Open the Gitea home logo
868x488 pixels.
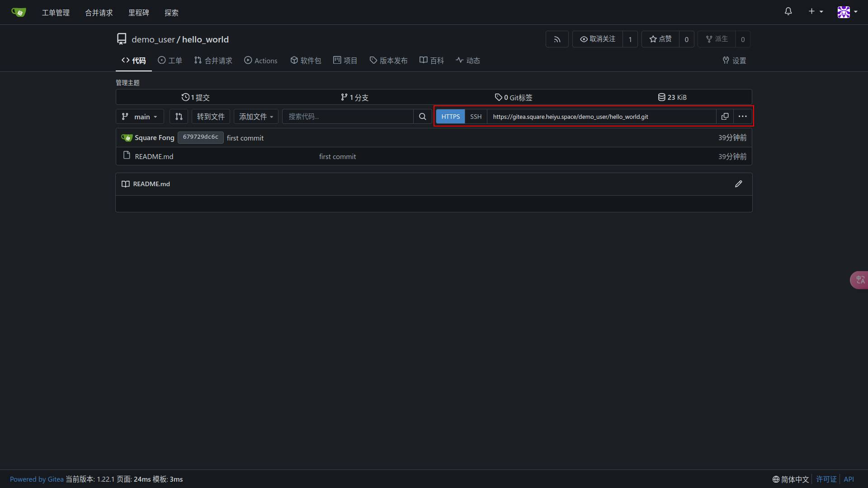(x=19, y=12)
